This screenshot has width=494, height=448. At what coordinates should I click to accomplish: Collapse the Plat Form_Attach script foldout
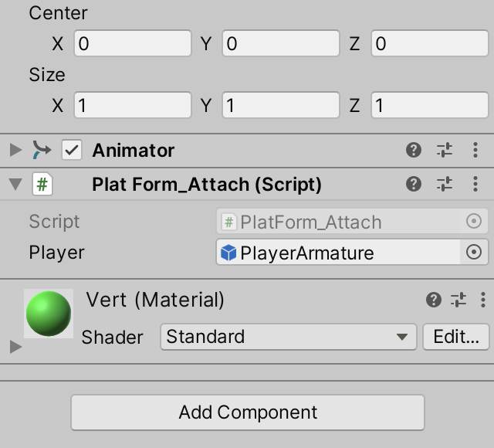point(15,184)
